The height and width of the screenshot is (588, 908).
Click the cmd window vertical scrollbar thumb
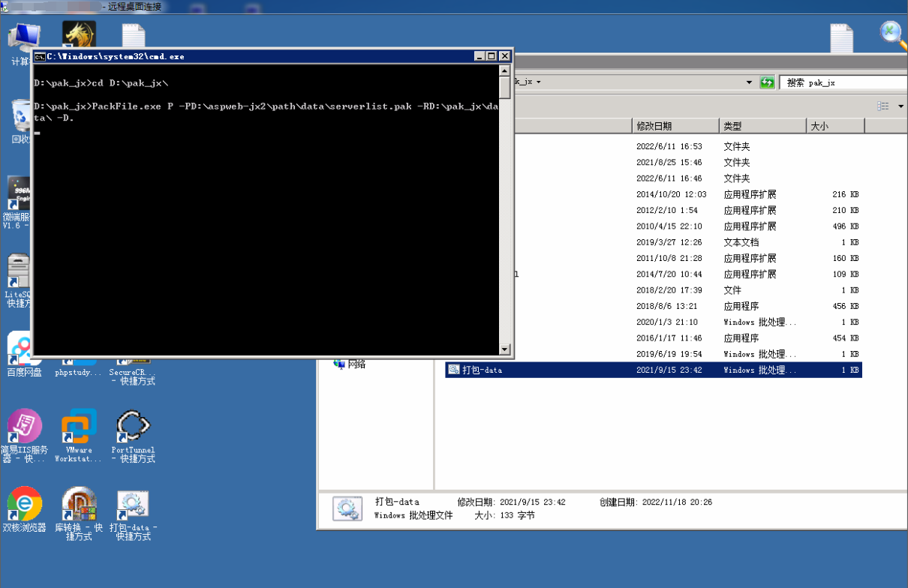(505, 86)
